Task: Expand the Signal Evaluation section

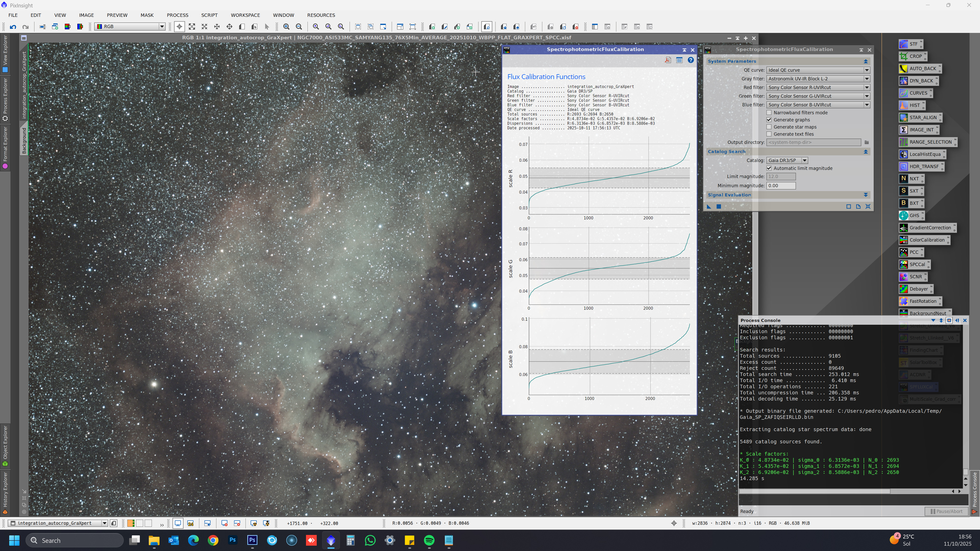Action: [865, 195]
